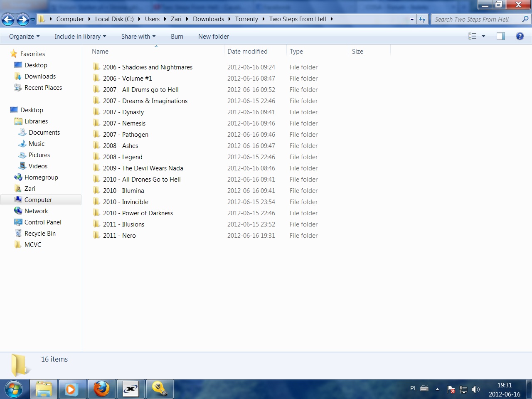Open the Organize menu
The image size is (532, 399).
pyautogui.click(x=25, y=37)
